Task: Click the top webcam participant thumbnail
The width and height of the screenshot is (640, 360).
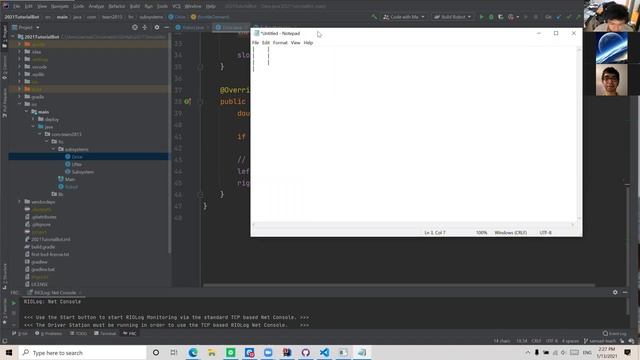Action: (x=611, y=16)
